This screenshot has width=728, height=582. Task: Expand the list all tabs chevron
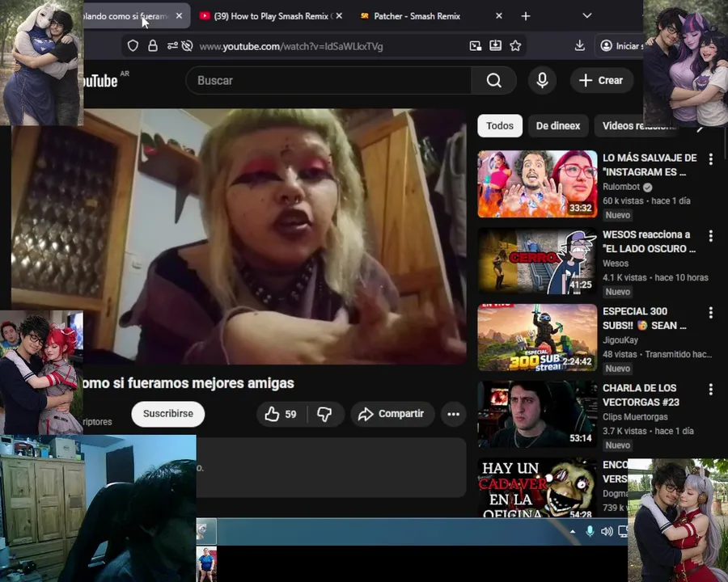tap(587, 16)
